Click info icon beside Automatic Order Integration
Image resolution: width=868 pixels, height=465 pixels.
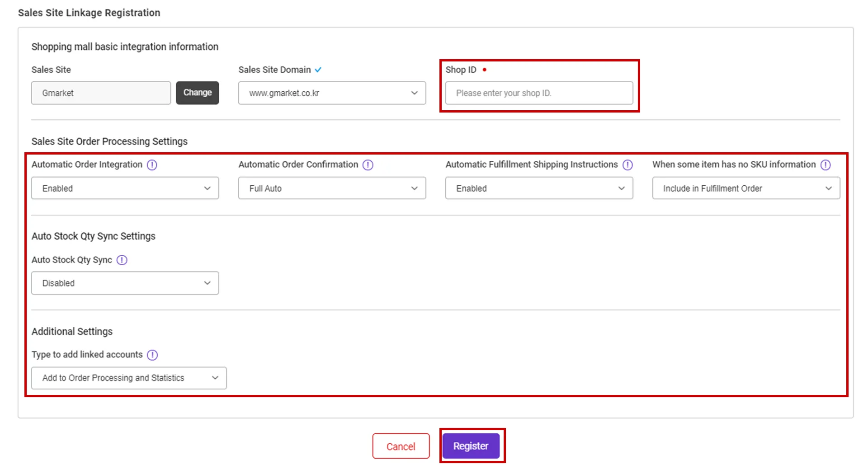click(x=152, y=165)
